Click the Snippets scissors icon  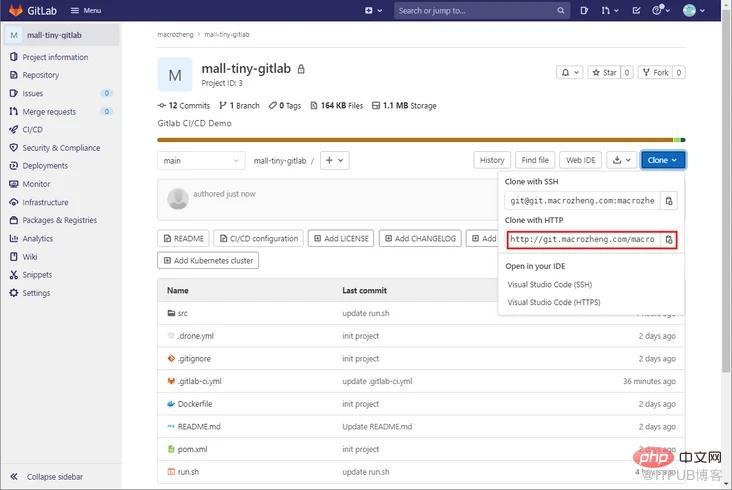(x=14, y=275)
